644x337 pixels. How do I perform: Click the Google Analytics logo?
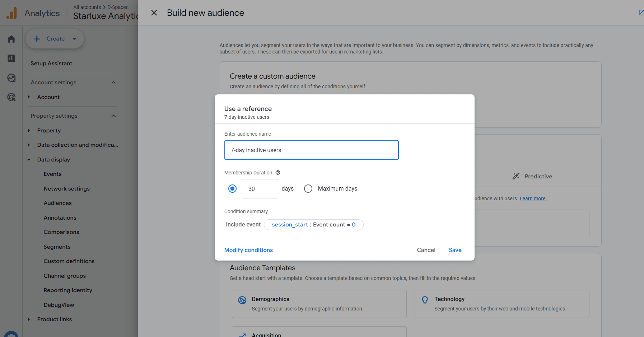[x=11, y=13]
